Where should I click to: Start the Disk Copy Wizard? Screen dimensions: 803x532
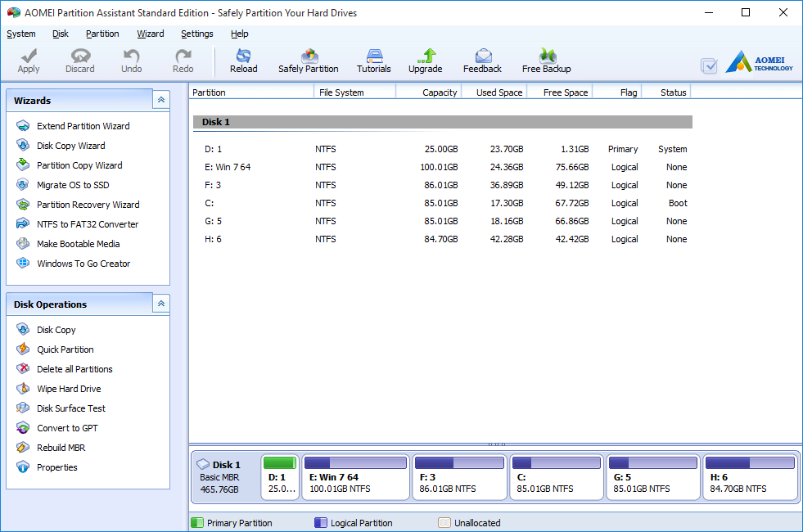[x=70, y=146]
